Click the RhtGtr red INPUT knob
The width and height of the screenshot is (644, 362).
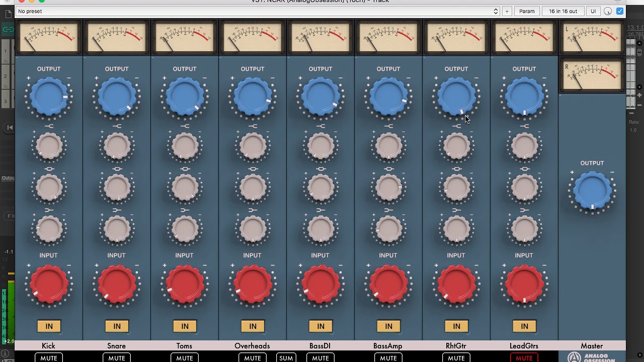456,285
